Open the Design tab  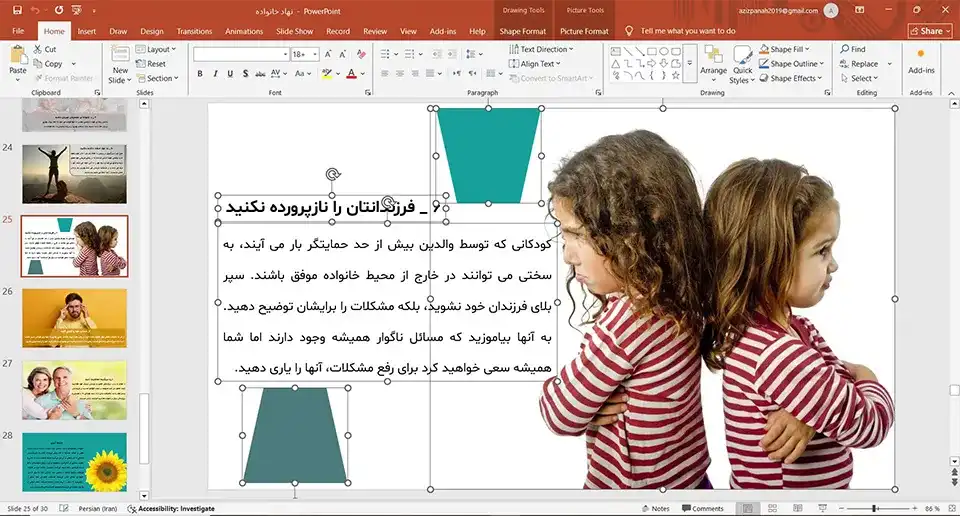pyautogui.click(x=151, y=31)
